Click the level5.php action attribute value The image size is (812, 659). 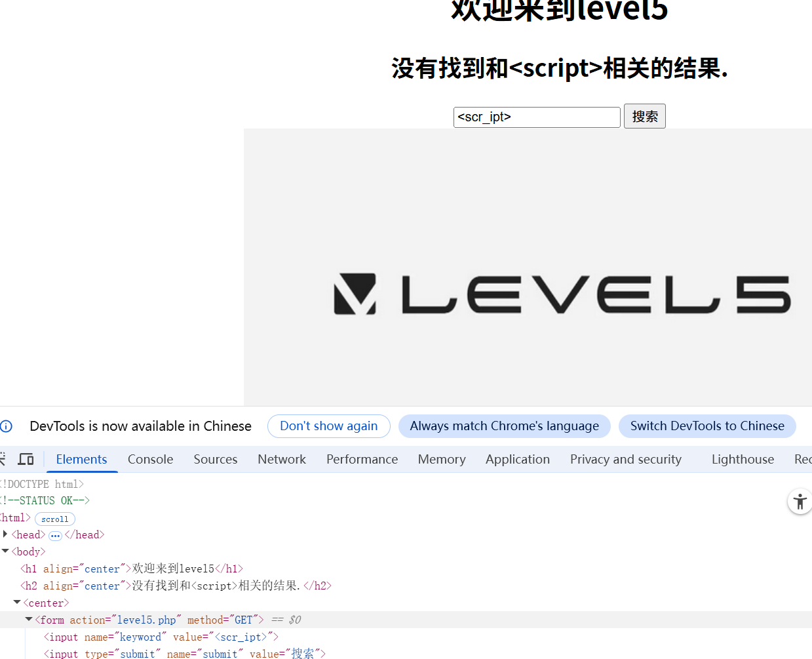click(x=146, y=620)
